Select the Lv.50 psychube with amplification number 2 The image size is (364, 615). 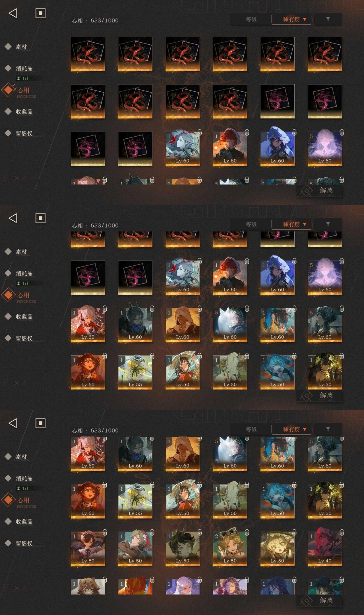(x=230, y=549)
